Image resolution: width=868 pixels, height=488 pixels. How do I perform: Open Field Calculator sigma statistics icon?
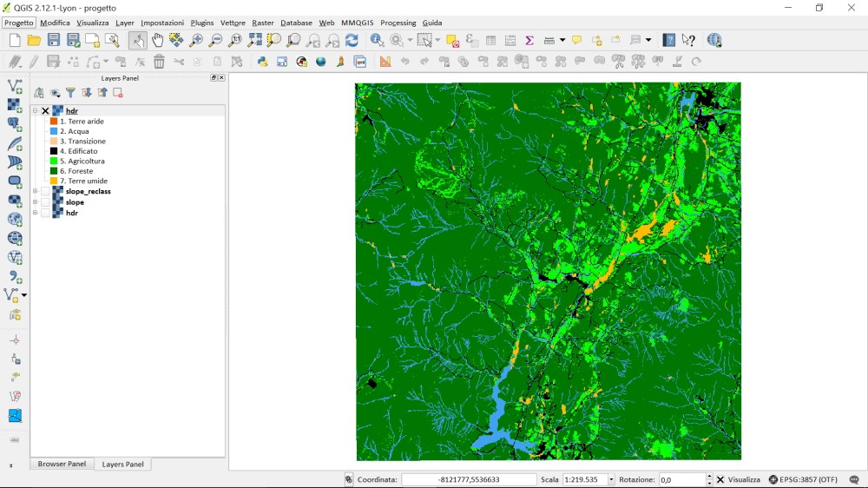(x=529, y=40)
